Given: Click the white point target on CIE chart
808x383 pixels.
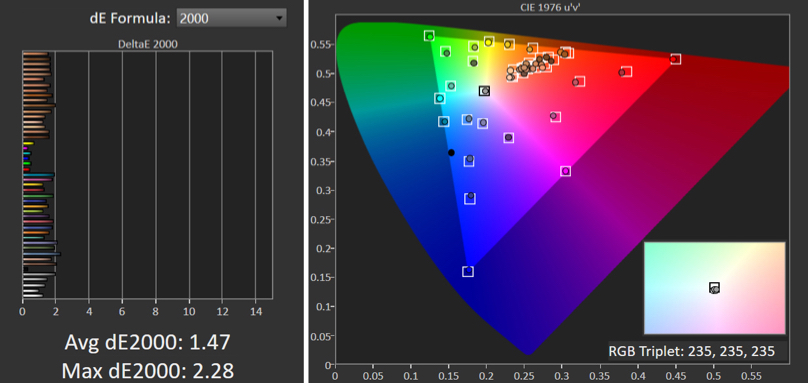Looking at the screenshot, I should point(484,91).
